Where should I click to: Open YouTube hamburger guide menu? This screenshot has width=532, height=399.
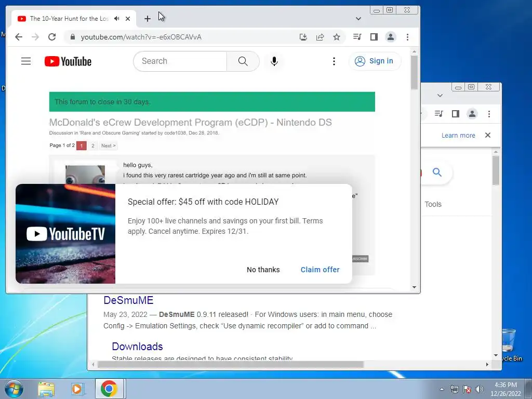tap(26, 61)
